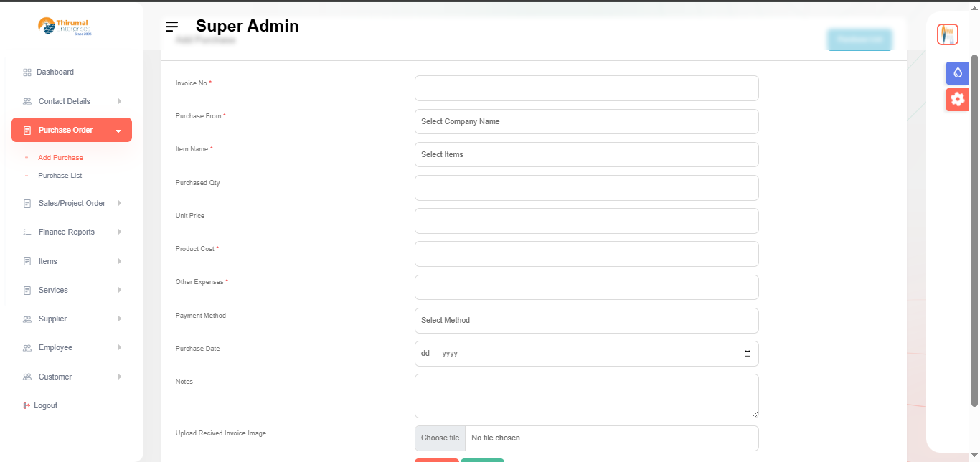Open the orange settings gear icon
Viewport: 980px width, 462px height.
(957, 99)
